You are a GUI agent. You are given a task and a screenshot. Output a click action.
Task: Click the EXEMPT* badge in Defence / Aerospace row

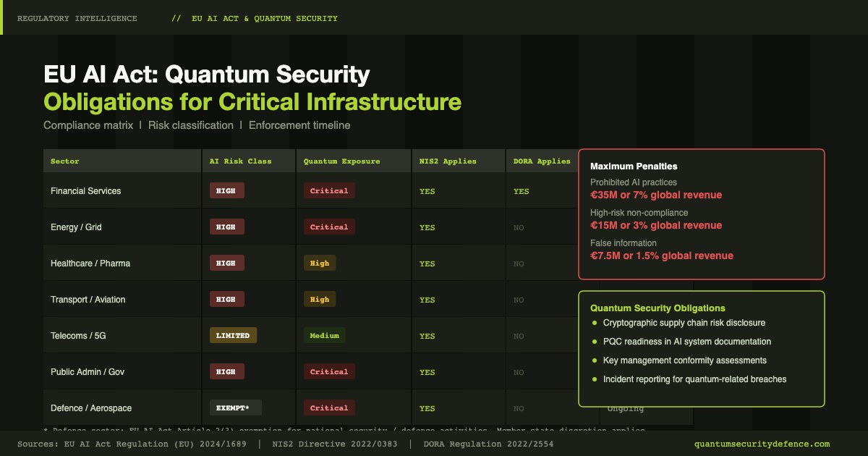tap(235, 408)
